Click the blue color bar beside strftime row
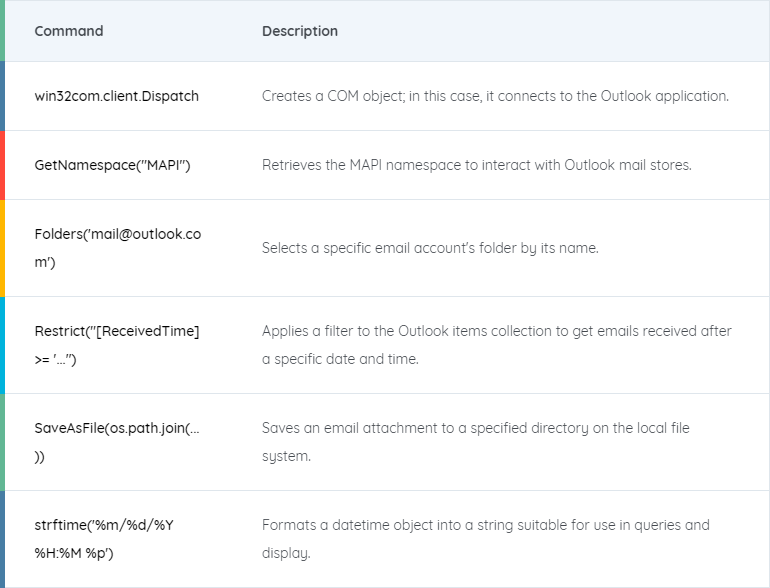 [2, 539]
